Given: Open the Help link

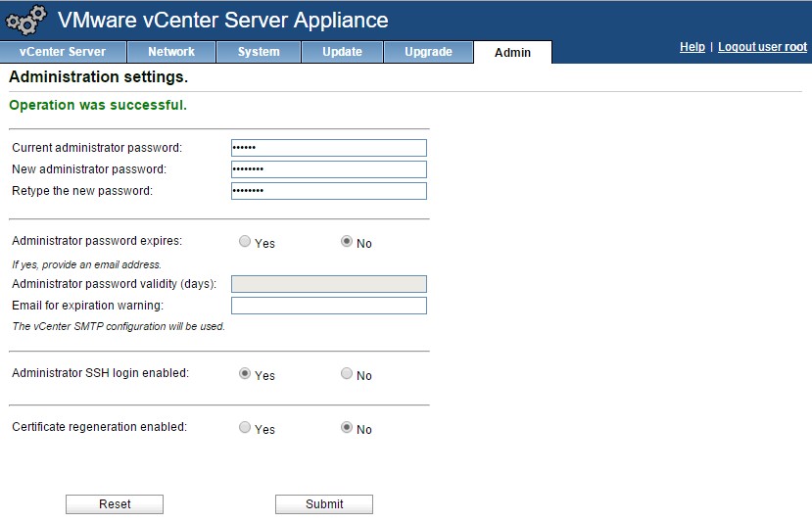Looking at the screenshot, I should tap(693, 47).
